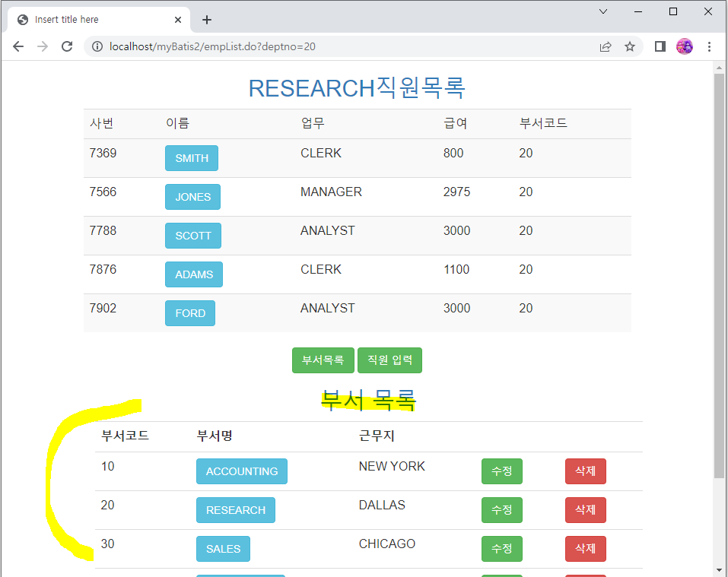Reload the current page
This screenshot has width=728, height=577.
67,46
